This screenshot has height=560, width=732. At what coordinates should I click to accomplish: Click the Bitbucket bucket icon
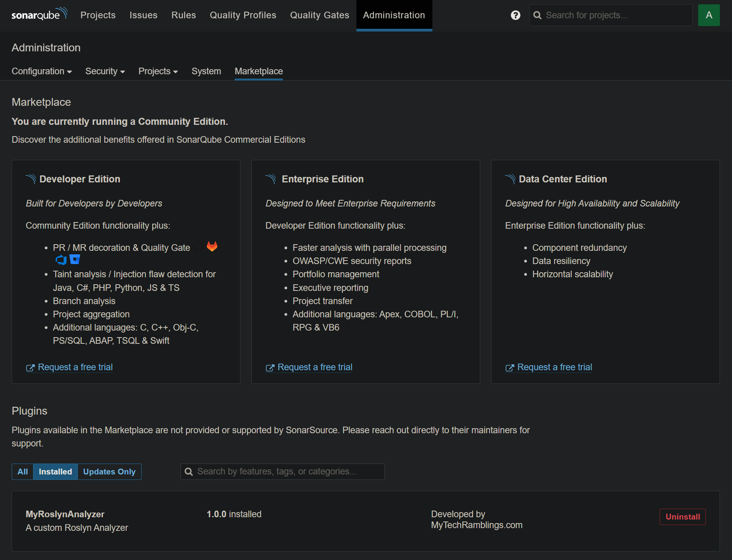[75, 259]
